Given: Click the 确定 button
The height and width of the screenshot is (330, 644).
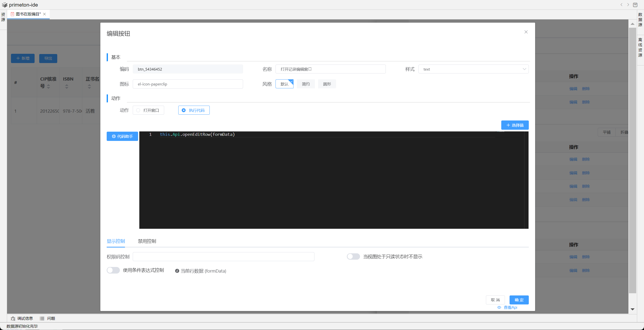Looking at the screenshot, I should (519, 300).
